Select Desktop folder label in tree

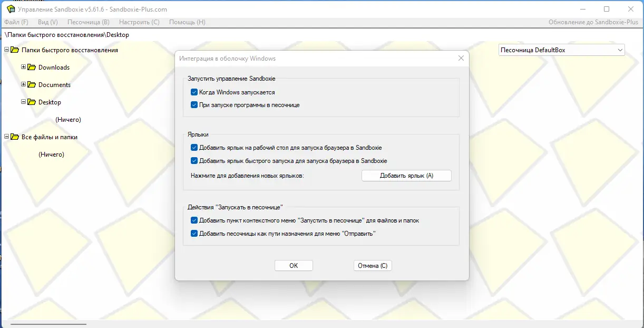point(50,102)
